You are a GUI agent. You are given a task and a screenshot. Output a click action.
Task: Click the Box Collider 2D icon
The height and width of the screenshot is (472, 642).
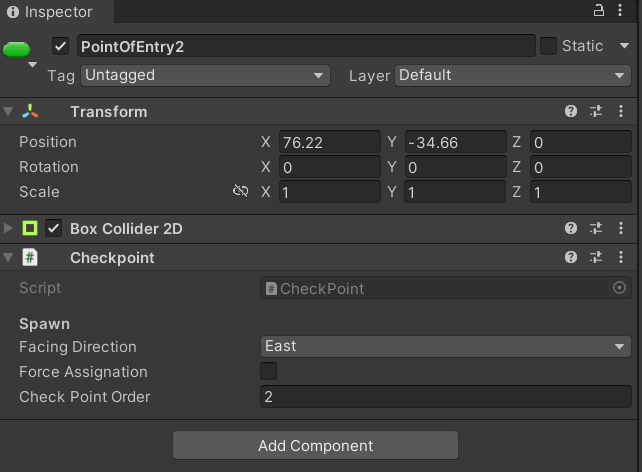(x=30, y=228)
